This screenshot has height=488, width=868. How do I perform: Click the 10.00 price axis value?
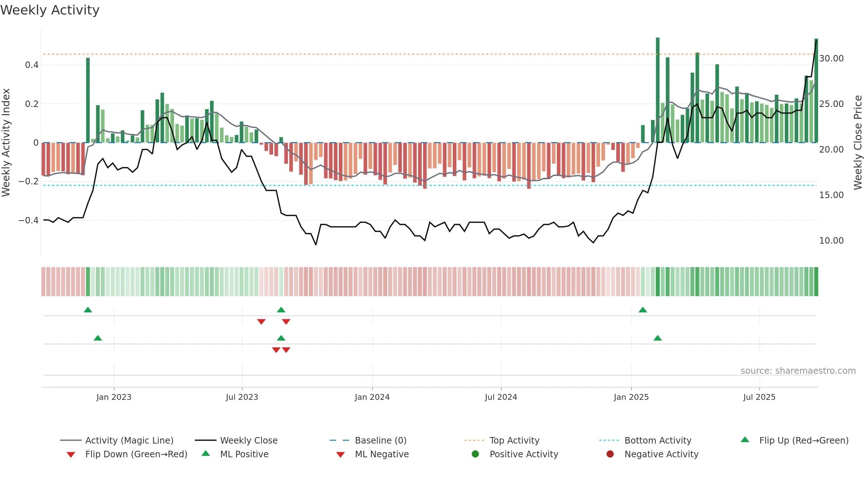pos(831,240)
